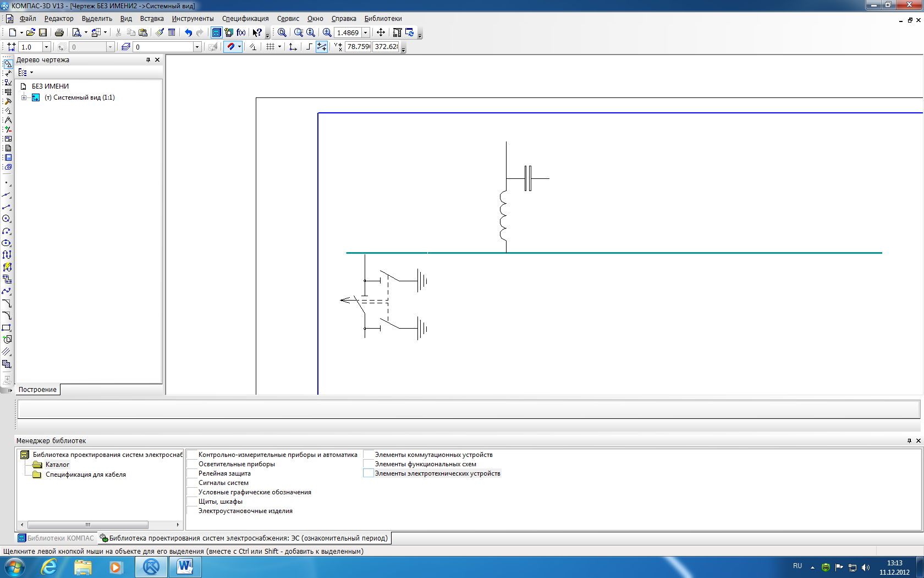Create a new document with the New icon
Image resolution: width=924 pixels, height=578 pixels.
click(x=12, y=32)
